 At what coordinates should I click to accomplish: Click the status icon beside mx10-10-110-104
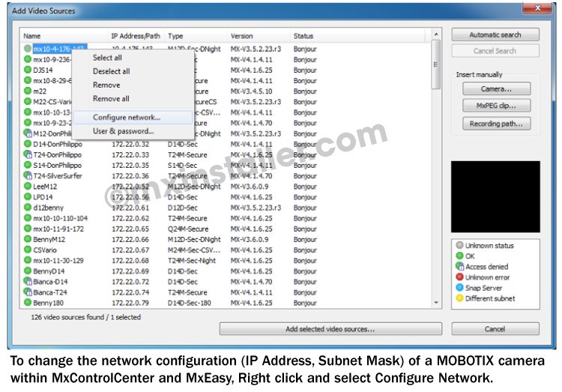tap(28, 217)
